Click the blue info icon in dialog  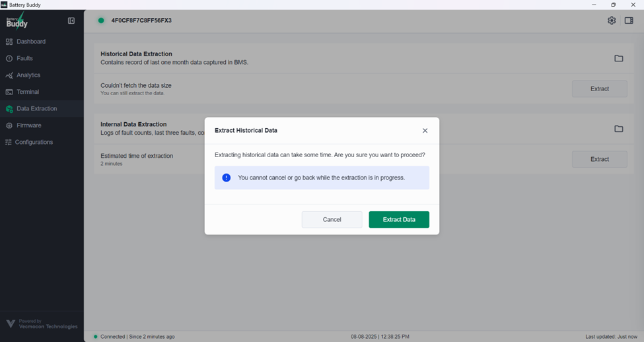click(227, 178)
